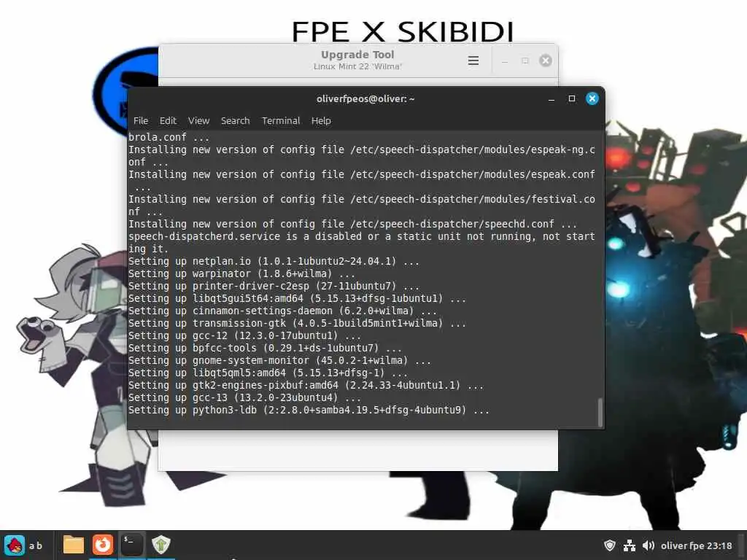Open the terminal File menu
Viewport: 747px width, 560px height.
[141, 121]
